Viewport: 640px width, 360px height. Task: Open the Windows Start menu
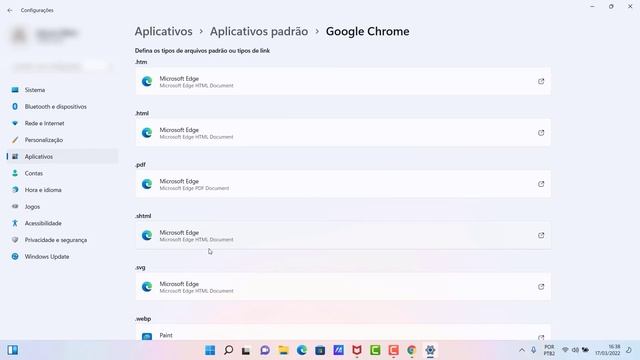coord(210,350)
